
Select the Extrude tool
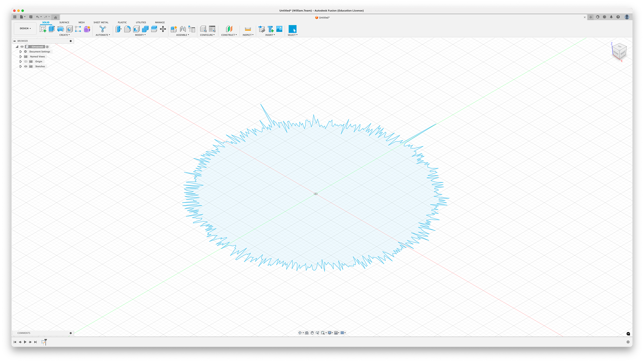tap(52, 29)
